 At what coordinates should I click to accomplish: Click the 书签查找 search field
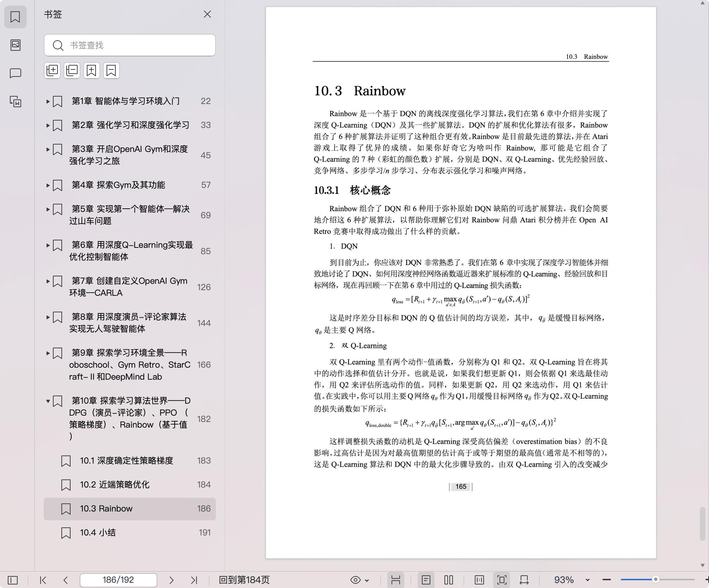pos(130,45)
